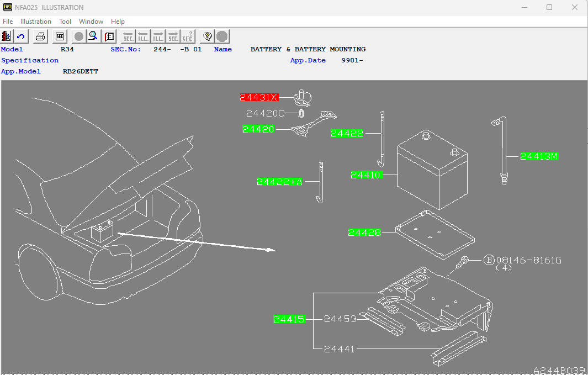Click the help question mark icon
The image size is (588, 375).
[x=207, y=36]
